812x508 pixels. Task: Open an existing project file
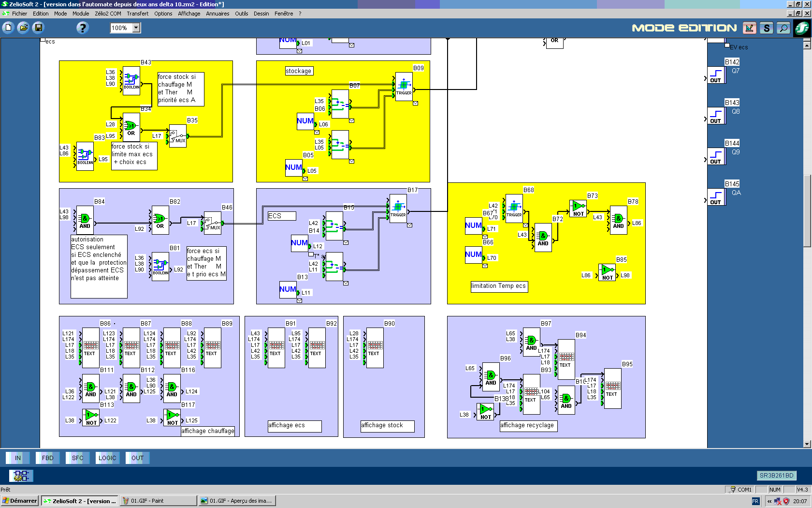(x=23, y=28)
